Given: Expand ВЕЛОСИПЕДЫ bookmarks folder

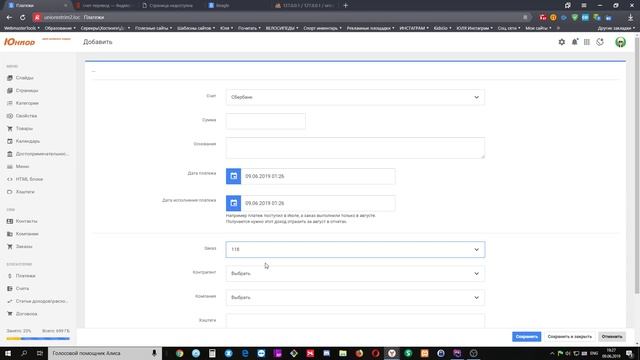Looking at the screenshot, I should (x=282, y=28).
